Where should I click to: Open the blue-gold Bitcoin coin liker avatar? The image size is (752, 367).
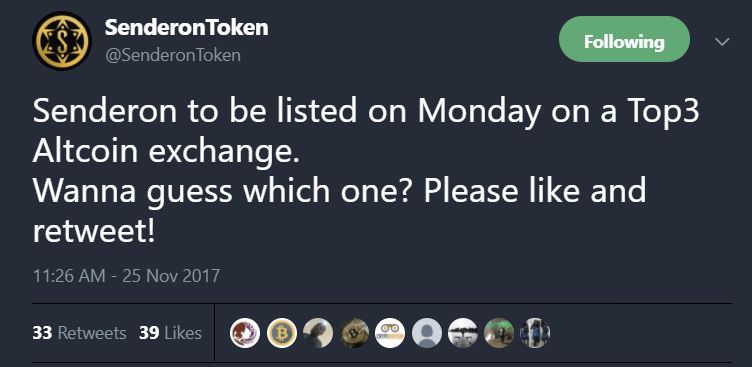click(282, 333)
